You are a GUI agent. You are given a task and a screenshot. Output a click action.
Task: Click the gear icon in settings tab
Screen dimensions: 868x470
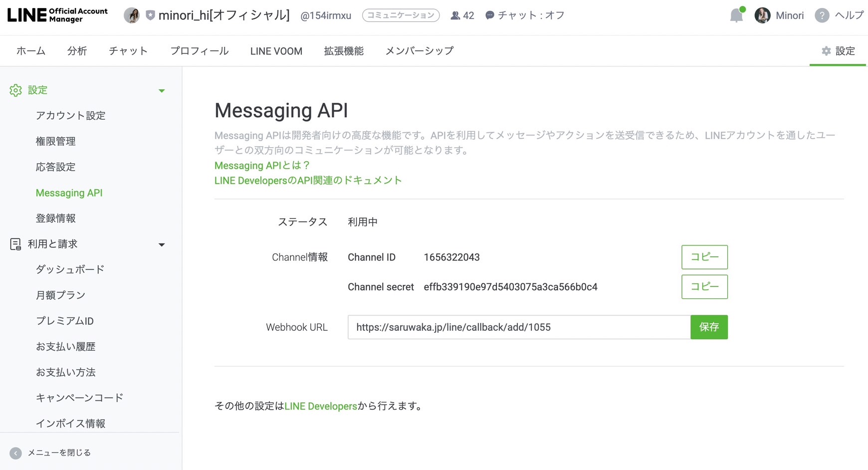pyautogui.click(x=827, y=51)
